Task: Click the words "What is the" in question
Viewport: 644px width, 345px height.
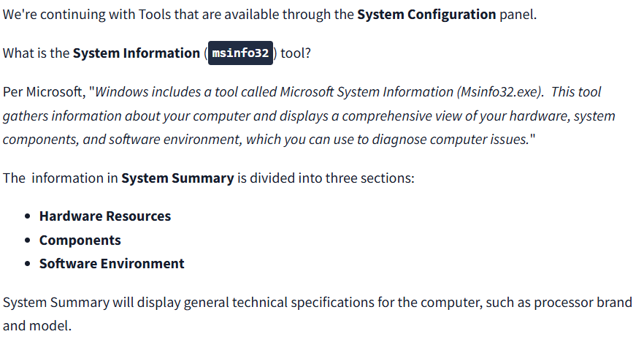Action: [x=36, y=53]
